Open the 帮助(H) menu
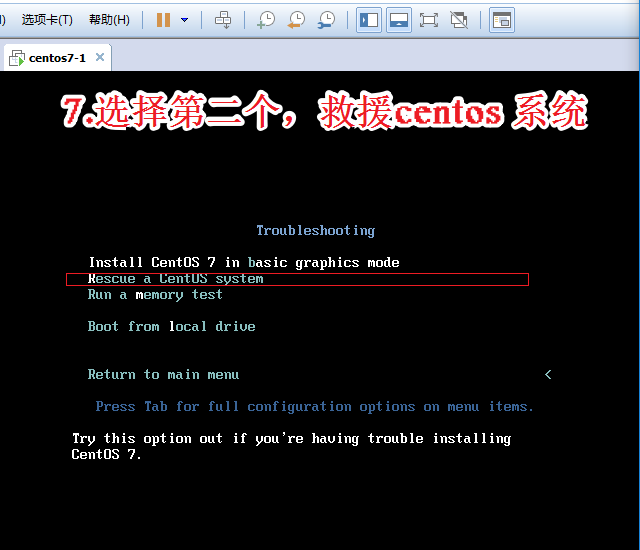This screenshot has width=640, height=550. pyautogui.click(x=109, y=20)
